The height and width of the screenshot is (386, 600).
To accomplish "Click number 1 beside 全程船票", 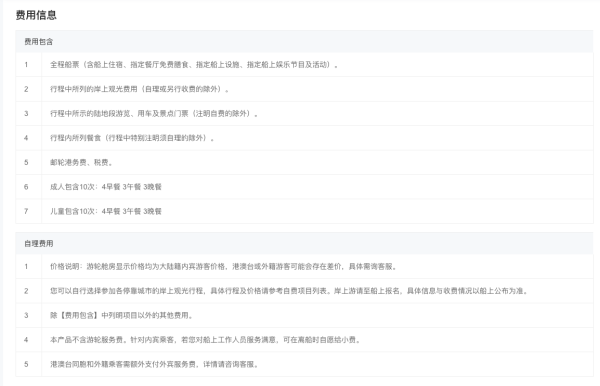I will pos(26,65).
